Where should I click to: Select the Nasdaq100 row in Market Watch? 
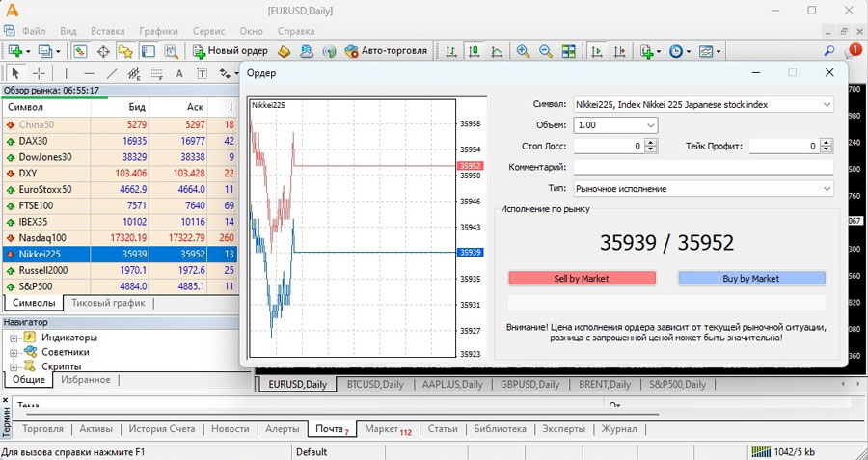coord(120,238)
